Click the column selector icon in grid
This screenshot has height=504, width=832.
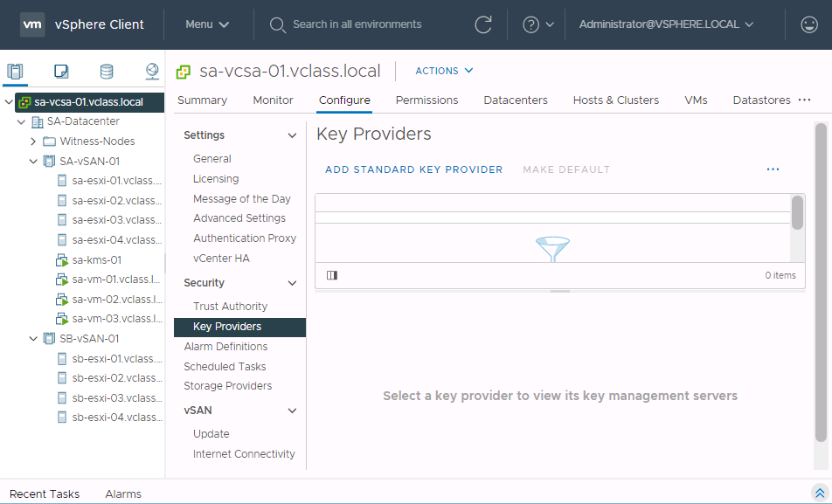(332, 275)
